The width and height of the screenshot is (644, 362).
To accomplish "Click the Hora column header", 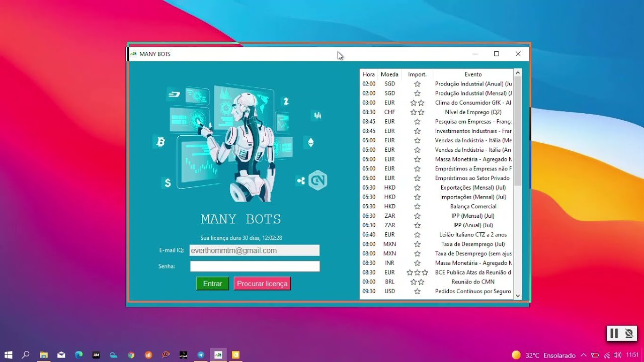I will (368, 74).
